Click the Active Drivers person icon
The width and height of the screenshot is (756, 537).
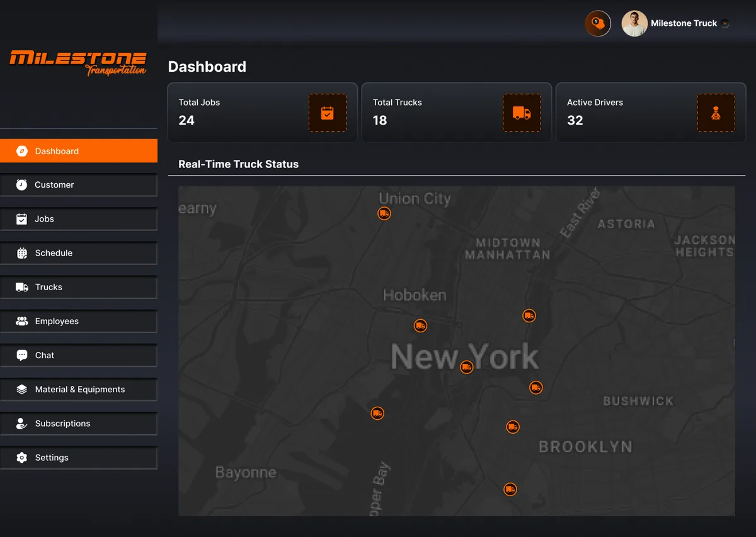click(x=716, y=113)
